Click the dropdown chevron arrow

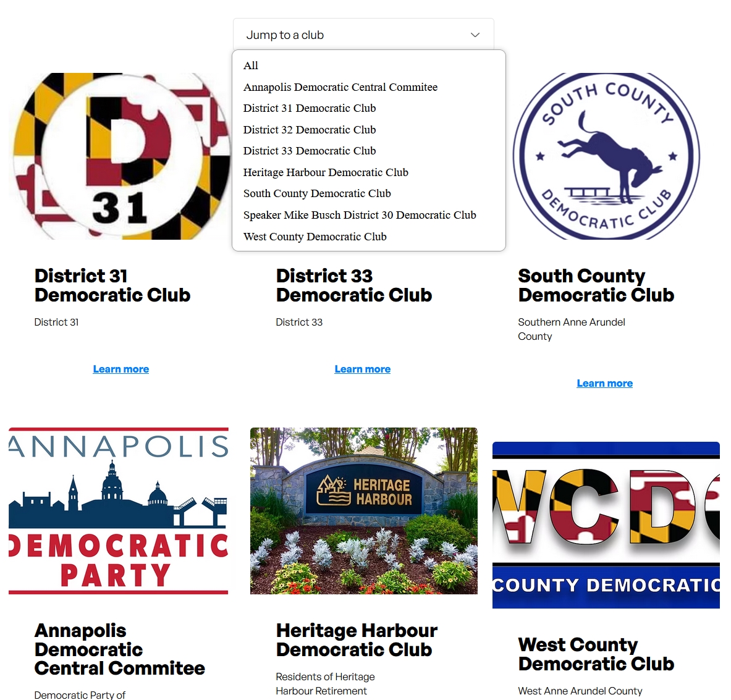[475, 35]
